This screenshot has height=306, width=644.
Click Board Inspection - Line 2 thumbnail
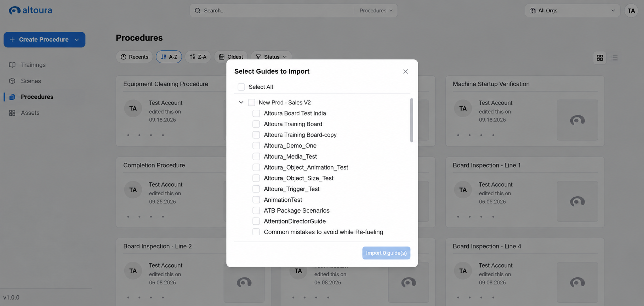coord(244,282)
